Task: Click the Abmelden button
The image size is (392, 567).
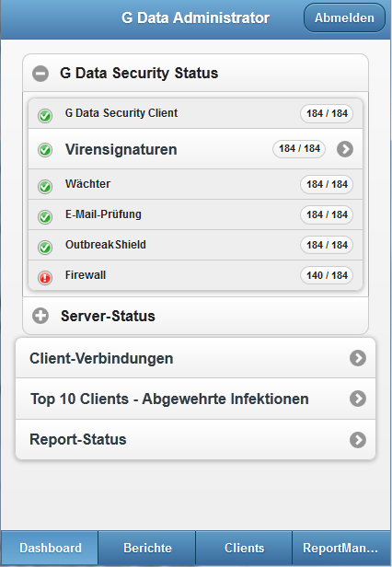Action: coord(344,17)
